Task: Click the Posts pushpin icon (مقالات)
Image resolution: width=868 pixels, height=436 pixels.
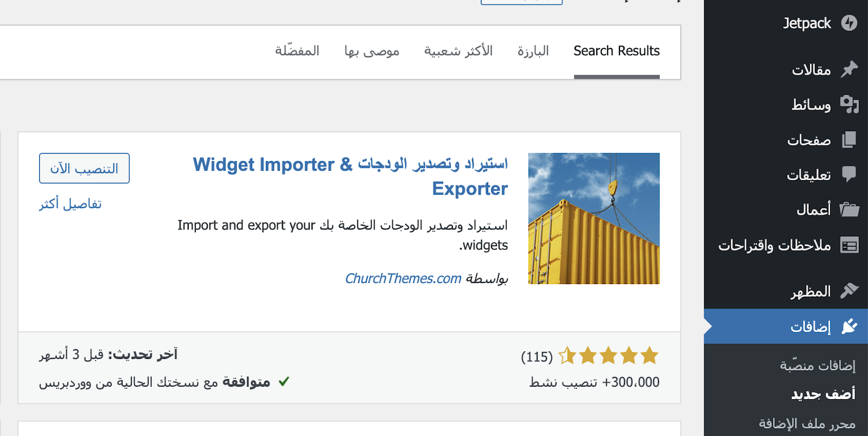Action: click(849, 69)
